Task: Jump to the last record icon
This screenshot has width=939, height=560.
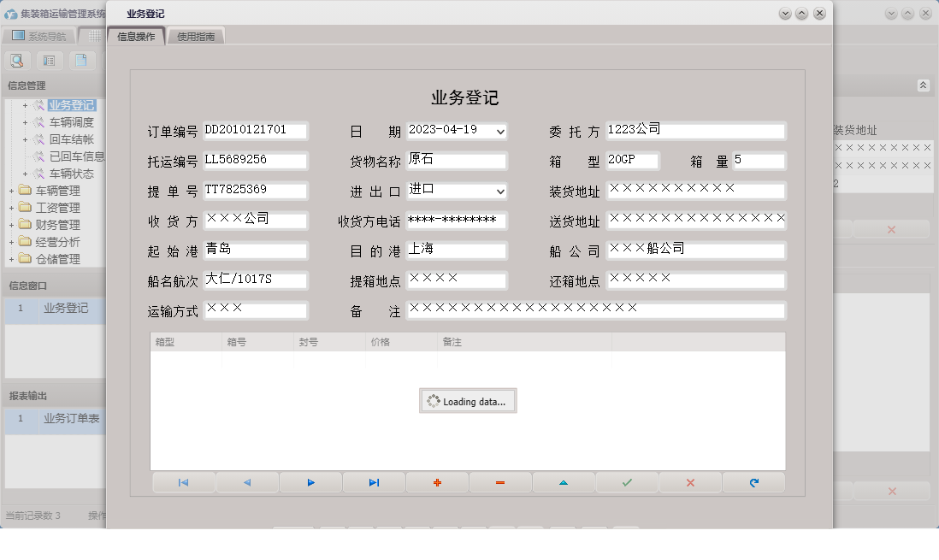Action: (374, 482)
